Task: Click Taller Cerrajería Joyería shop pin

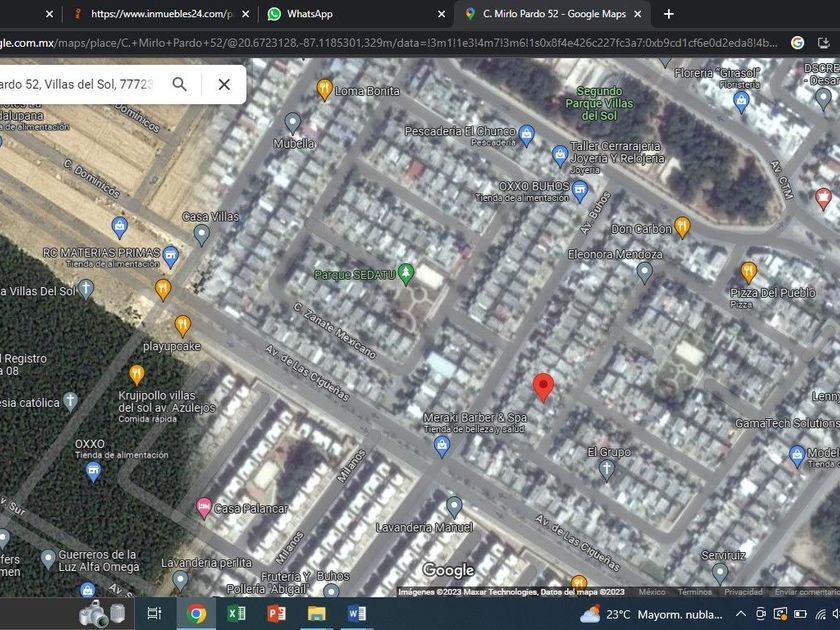Action: [559, 156]
